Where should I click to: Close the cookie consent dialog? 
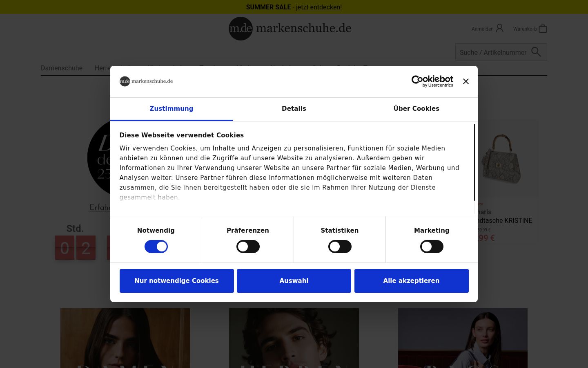click(465, 81)
